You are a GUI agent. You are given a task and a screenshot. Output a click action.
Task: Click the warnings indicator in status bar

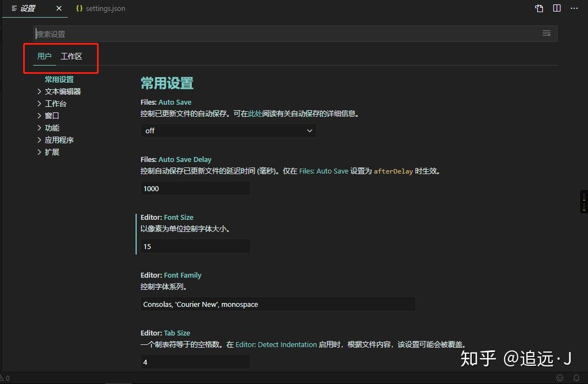pos(6,378)
